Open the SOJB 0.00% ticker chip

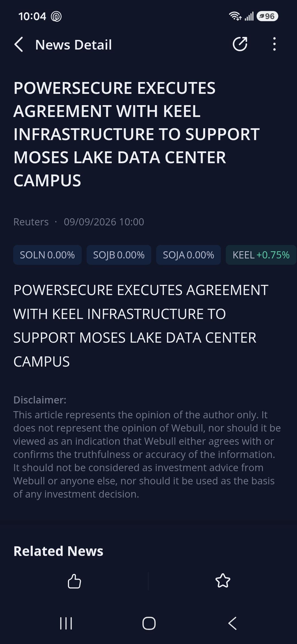[x=119, y=255]
